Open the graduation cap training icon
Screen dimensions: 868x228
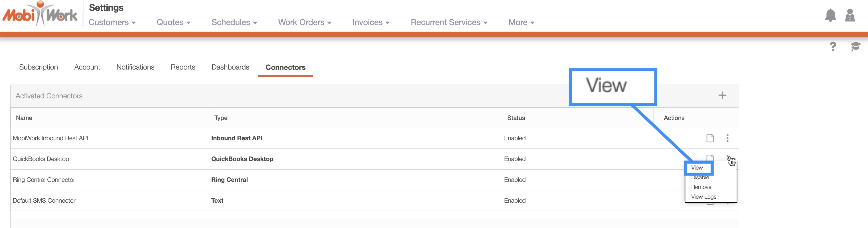point(855,46)
